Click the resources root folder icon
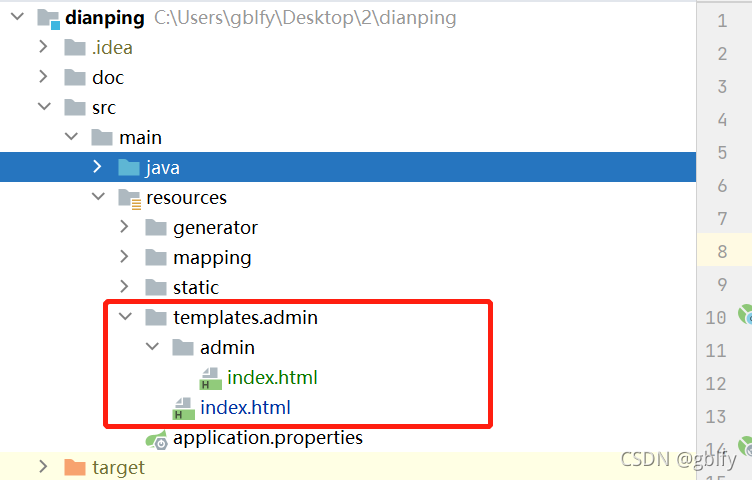 coord(129,199)
